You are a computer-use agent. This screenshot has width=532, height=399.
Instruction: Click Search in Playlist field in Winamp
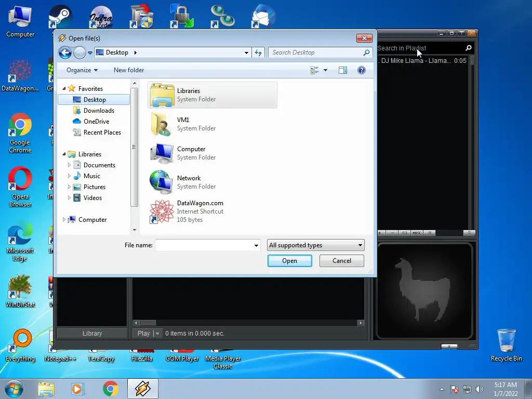420,48
